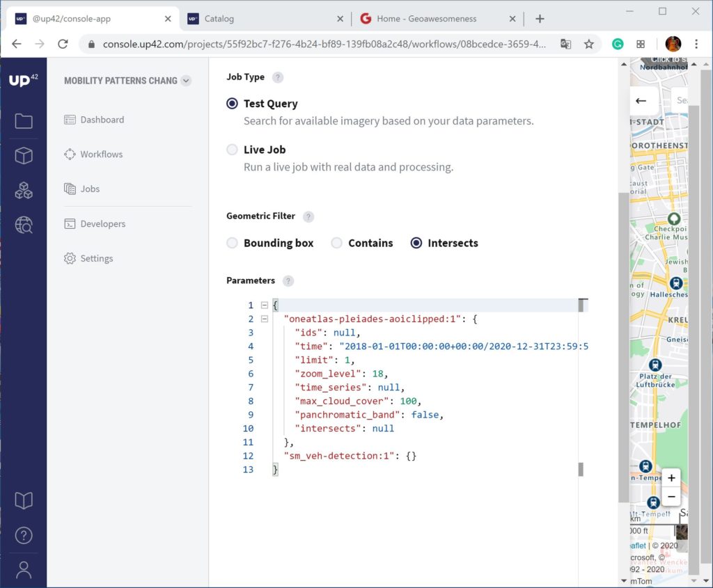
Task: Click the map satellite layer thumbnail
Action: pos(681,532)
